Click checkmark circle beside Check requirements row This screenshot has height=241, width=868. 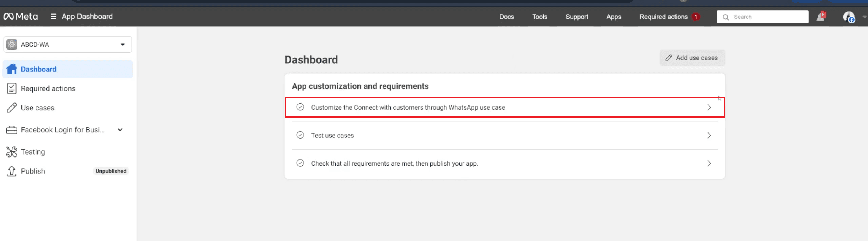pyautogui.click(x=300, y=163)
